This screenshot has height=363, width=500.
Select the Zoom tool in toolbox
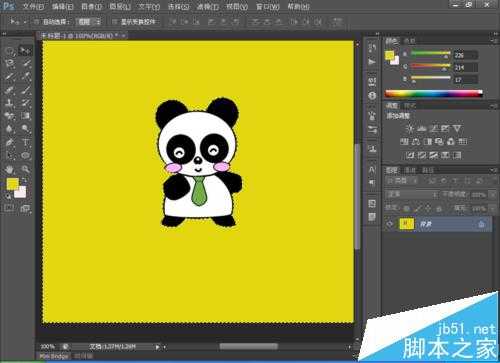(x=25, y=169)
